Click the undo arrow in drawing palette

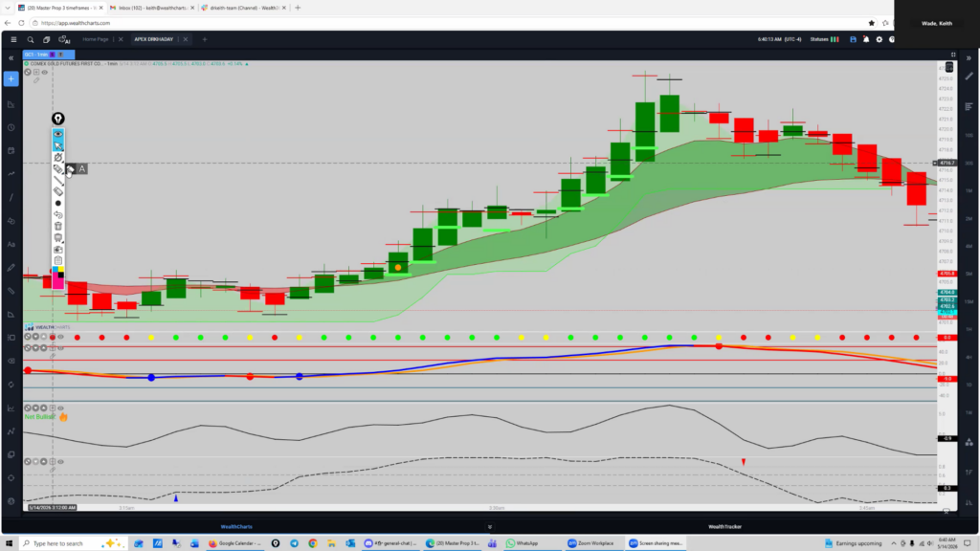pyautogui.click(x=58, y=214)
